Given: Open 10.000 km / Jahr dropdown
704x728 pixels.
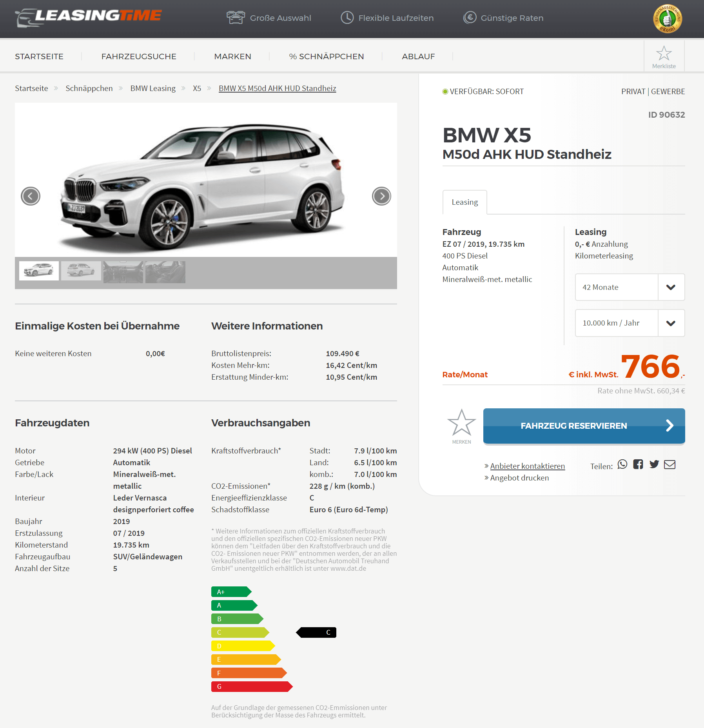Looking at the screenshot, I should pos(630,323).
